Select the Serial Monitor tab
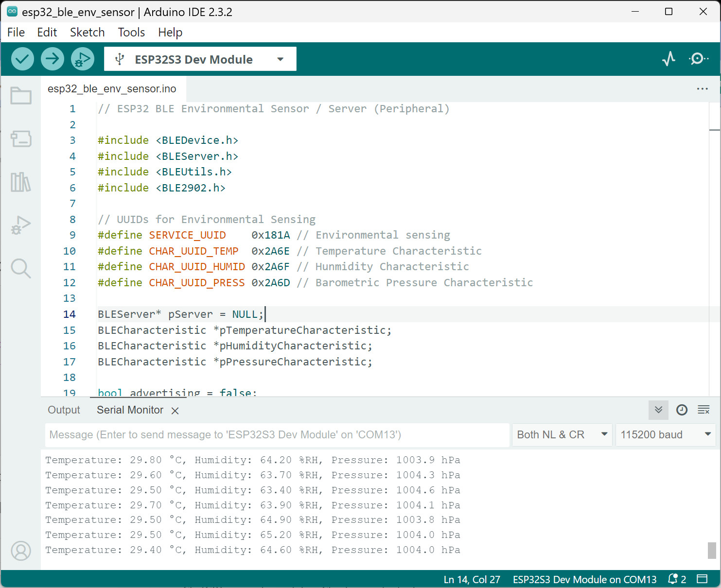This screenshot has height=588, width=721. coord(130,410)
